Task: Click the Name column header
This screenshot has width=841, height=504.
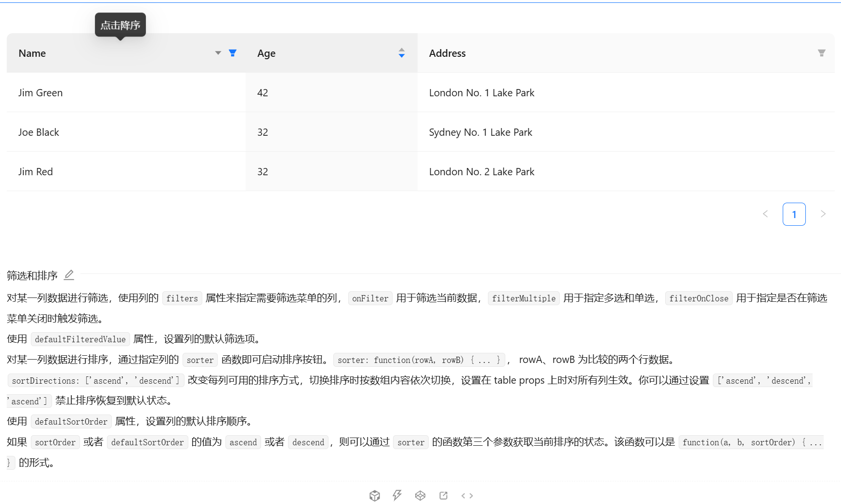Action: pyautogui.click(x=126, y=53)
